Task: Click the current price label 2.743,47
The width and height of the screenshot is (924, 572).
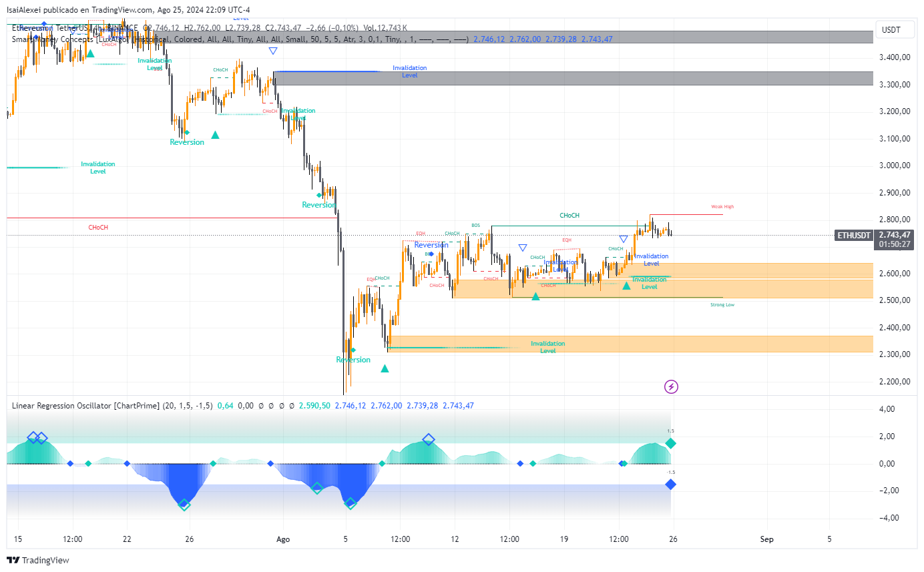Action: tap(895, 236)
